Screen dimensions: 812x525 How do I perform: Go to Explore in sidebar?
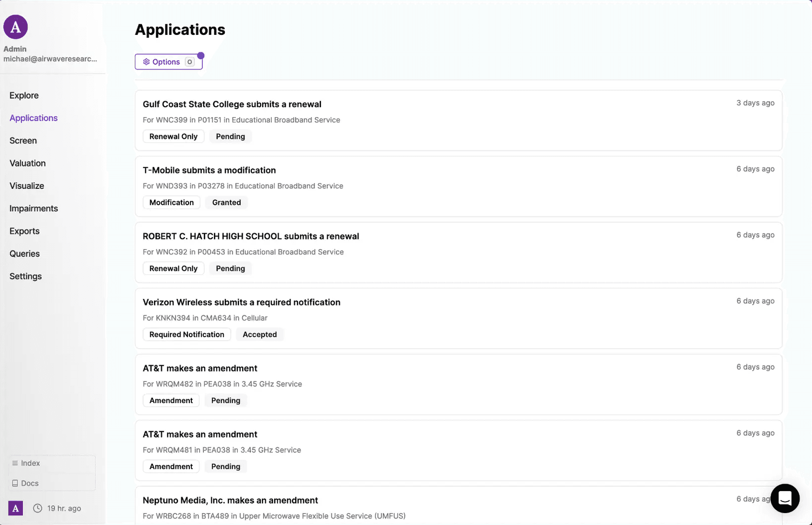click(24, 95)
